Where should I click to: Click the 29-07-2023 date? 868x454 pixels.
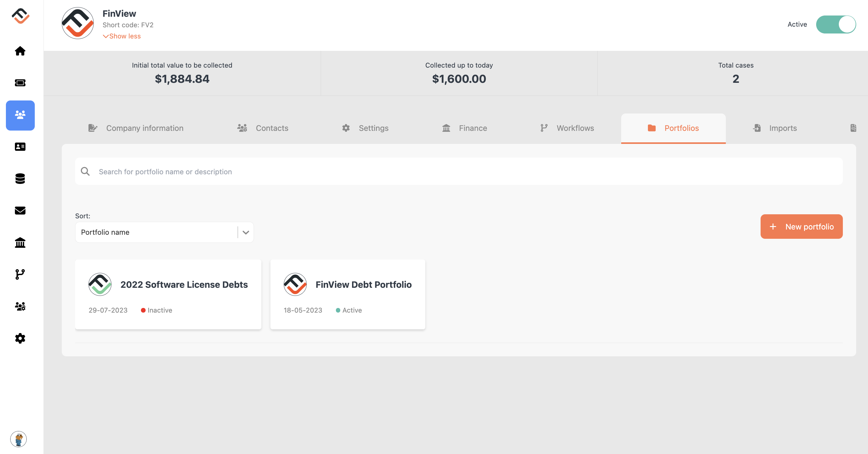pos(108,310)
